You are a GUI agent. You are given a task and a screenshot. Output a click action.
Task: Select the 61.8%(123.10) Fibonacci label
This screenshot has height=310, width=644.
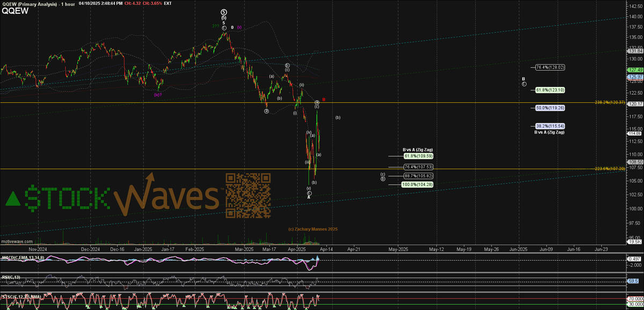point(550,90)
